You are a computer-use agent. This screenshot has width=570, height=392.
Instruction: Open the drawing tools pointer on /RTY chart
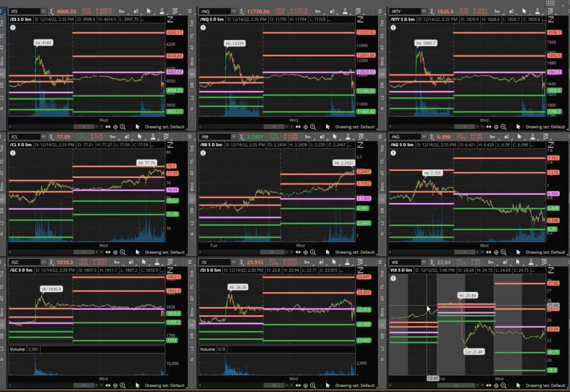click(x=529, y=11)
